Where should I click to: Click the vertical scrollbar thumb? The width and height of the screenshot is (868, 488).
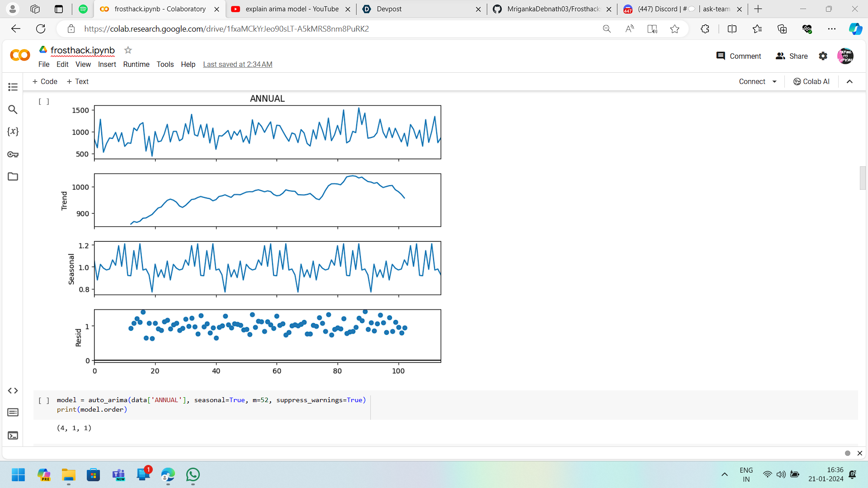coord(863,178)
